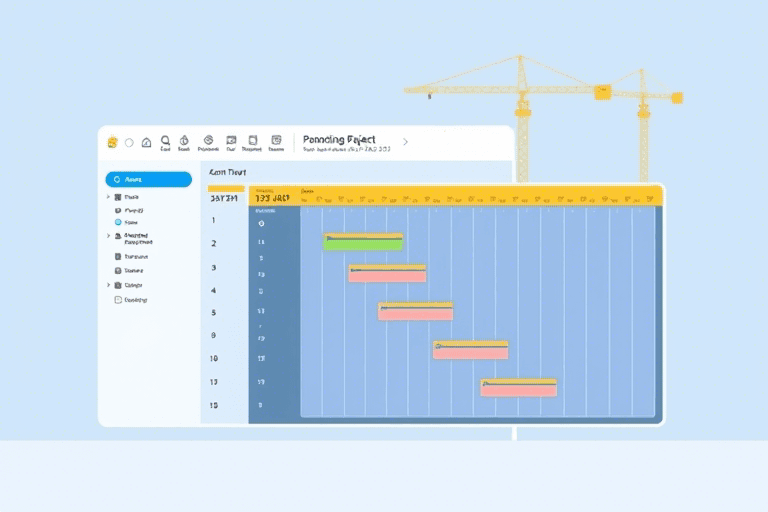Select the green task bar in the Gantt chart
Image resolution: width=768 pixels, height=512 pixels.
(x=363, y=242)
